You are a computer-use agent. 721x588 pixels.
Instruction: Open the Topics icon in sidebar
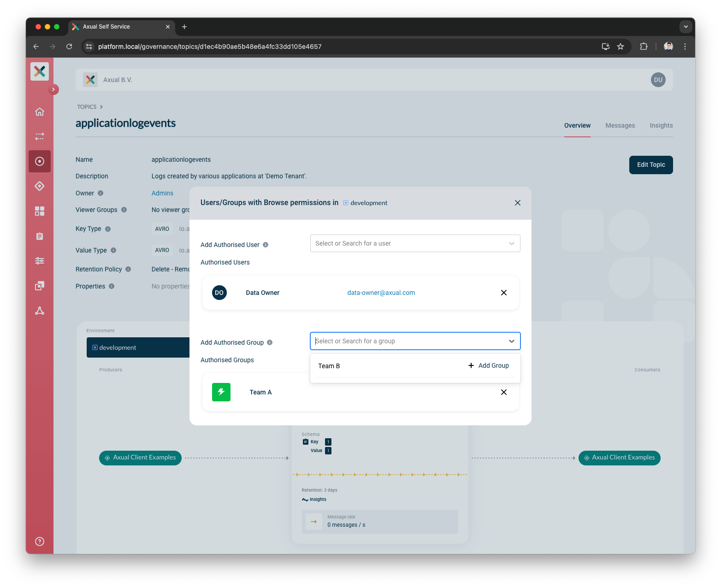pos(40,161)
